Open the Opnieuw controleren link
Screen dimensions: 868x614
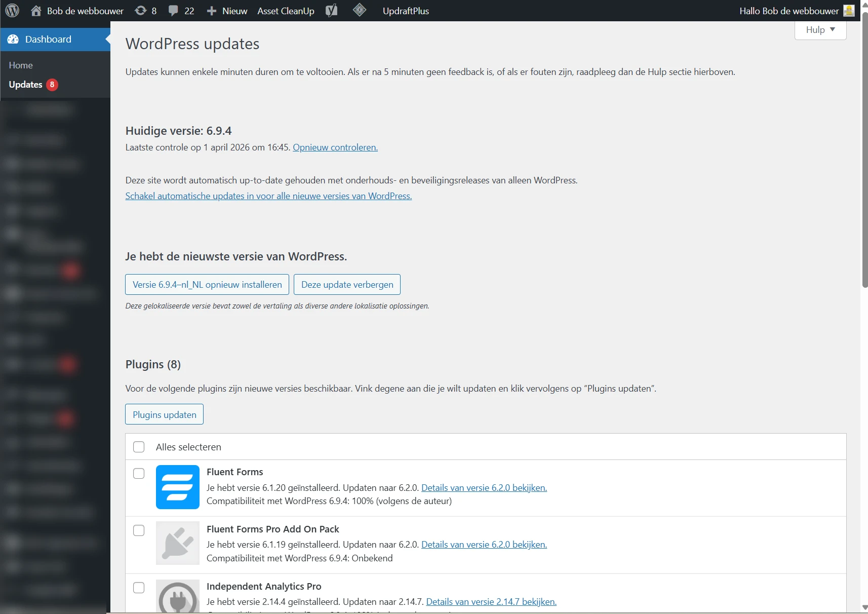pyautogui.click(x=335, y=147)
